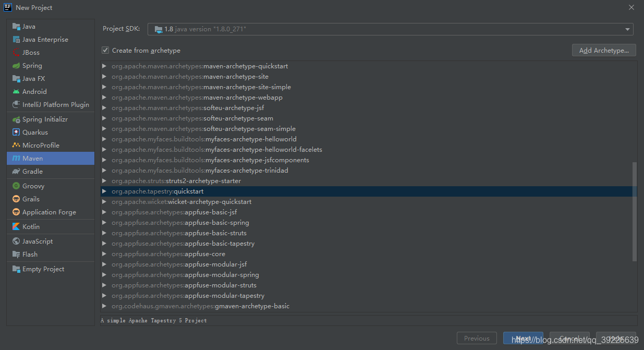Click the Application Forge icon
Screen dimensions: 644x350
click(x=16, y=212)
